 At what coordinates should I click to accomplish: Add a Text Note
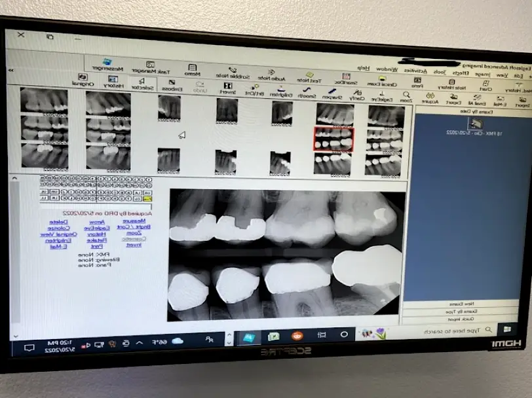tap(309, 77)
